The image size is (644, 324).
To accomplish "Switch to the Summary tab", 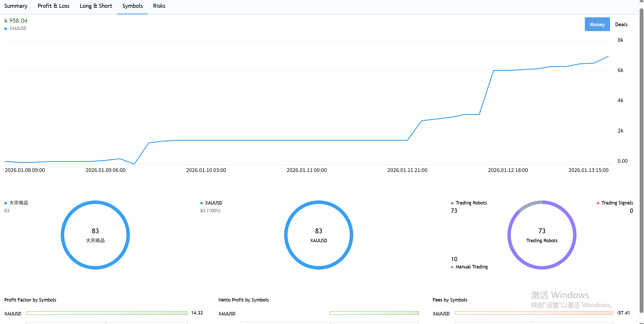I will (16, 6).
